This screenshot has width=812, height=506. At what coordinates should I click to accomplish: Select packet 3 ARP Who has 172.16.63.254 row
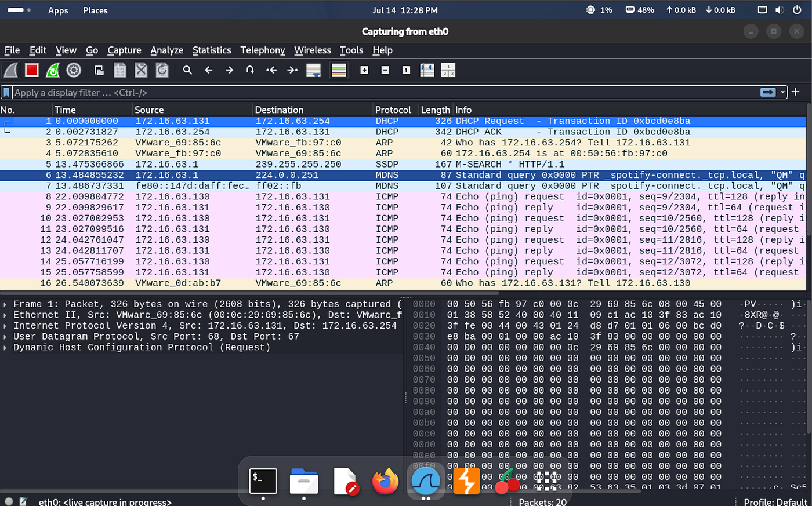pyautogui.click(x=403, y=143)
